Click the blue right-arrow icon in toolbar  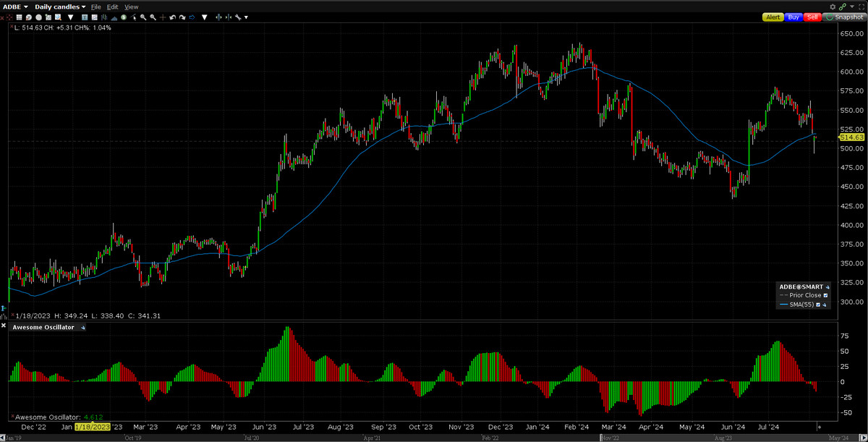point(192,17)
